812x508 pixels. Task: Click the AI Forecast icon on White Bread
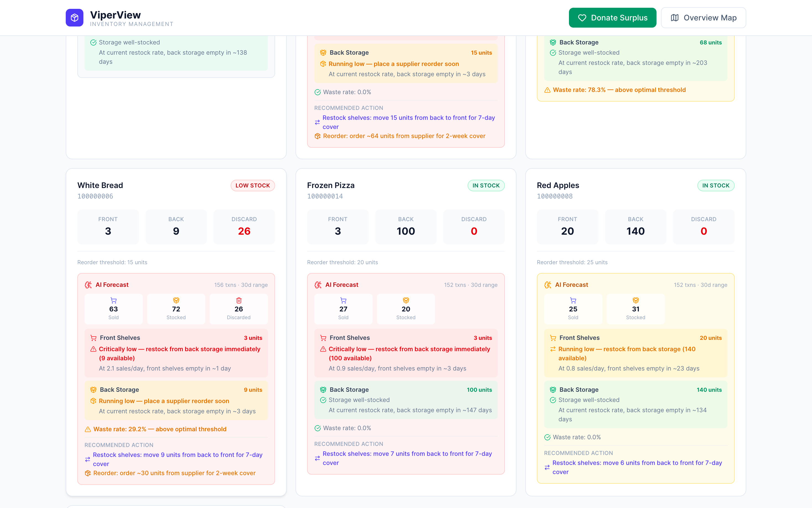tap(88, 285)
